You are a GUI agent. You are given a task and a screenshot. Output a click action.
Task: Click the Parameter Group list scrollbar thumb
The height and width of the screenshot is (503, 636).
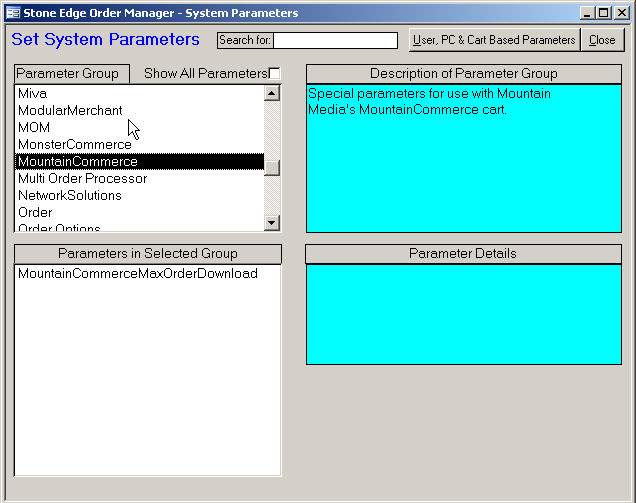(272, 168)
